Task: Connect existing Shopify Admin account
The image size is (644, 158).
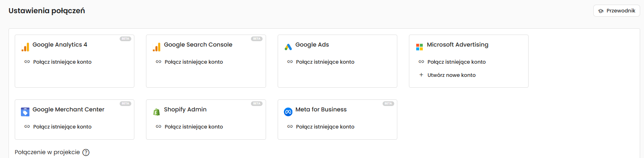Action: click(193, 127)
